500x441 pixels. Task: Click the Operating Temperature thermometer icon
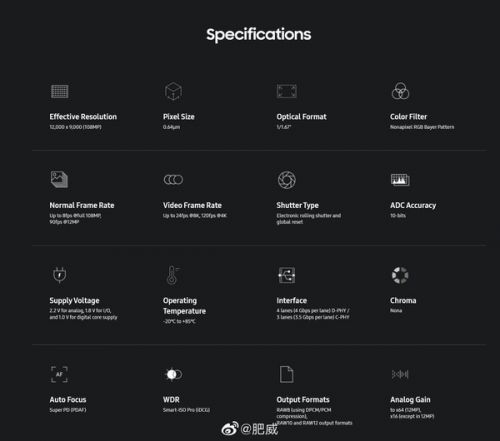click(x=173, y=275)
